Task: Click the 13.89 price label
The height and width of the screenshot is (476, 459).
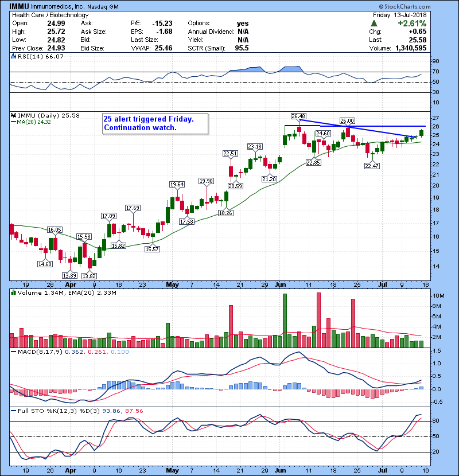Action: (69, 276)
